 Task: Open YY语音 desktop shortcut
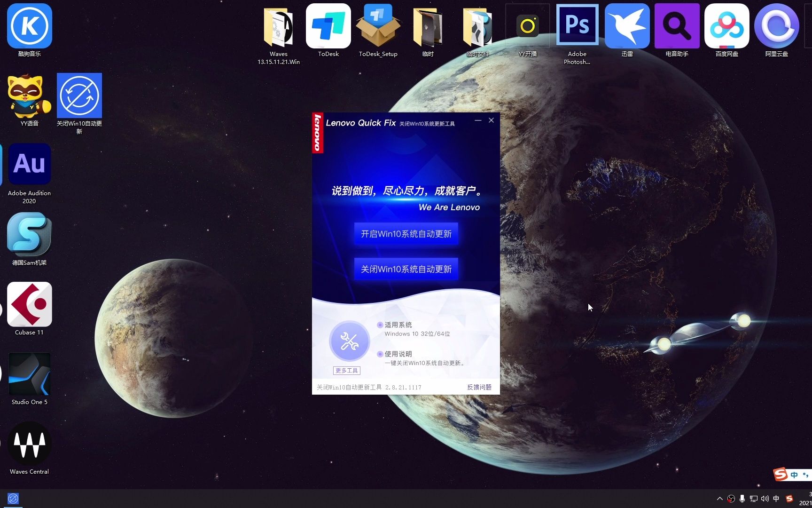pos(29,96)
